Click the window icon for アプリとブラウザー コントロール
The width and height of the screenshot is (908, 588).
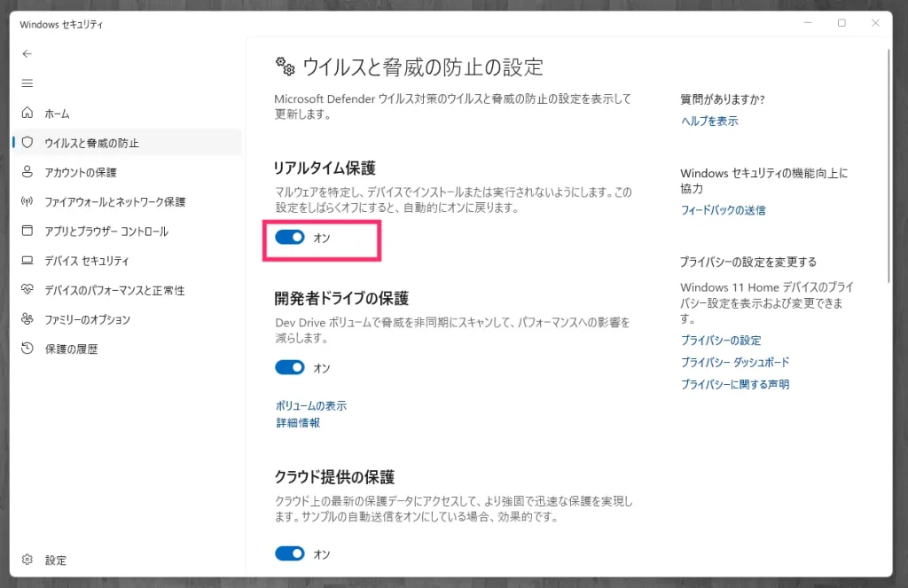[27, 231]
